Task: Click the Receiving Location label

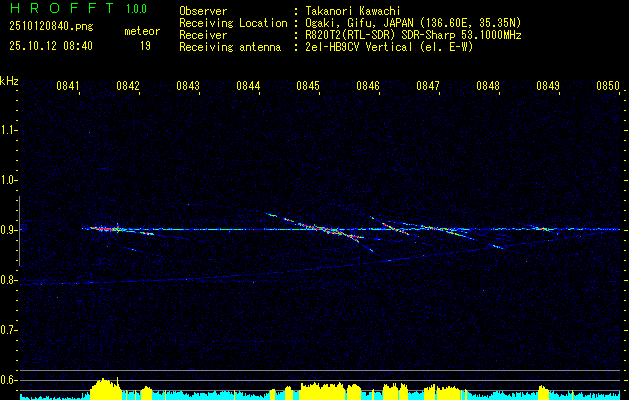Action: point(233,23)
